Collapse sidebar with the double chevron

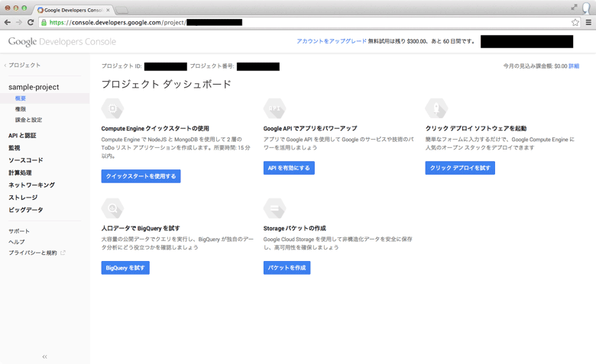point(45,356)
